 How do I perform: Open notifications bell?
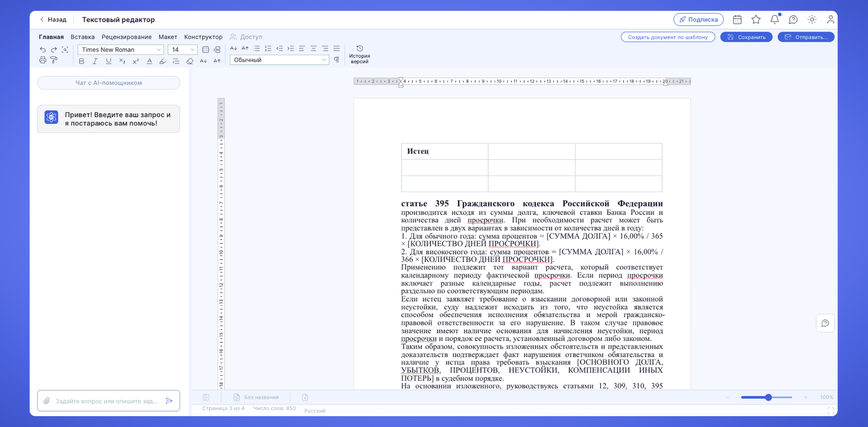coord(775,19)
